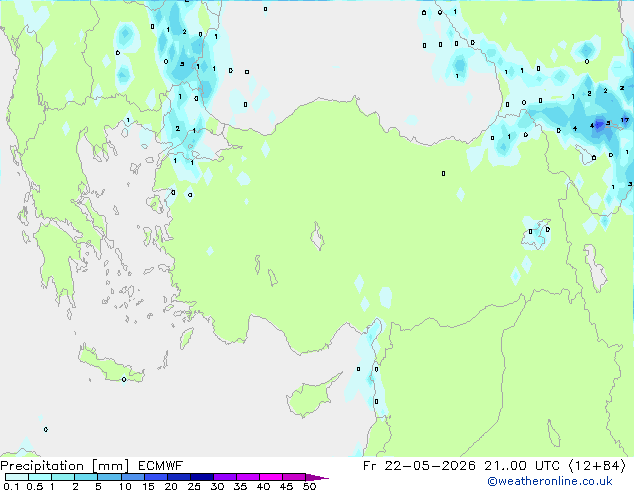Screen dimensions: 634x490
Task: Click the '10' legend scale label
Action: pos(125,486)
